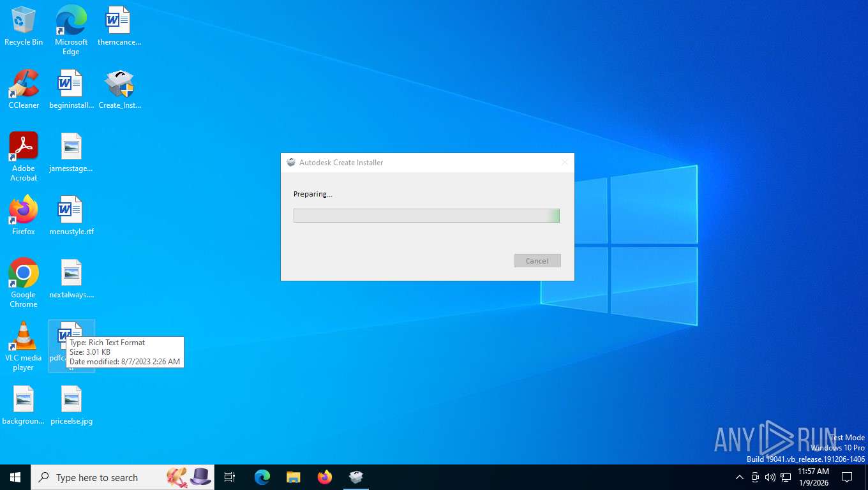
Task: Select the priceelse.jpg file
Action: pos(71,405)
